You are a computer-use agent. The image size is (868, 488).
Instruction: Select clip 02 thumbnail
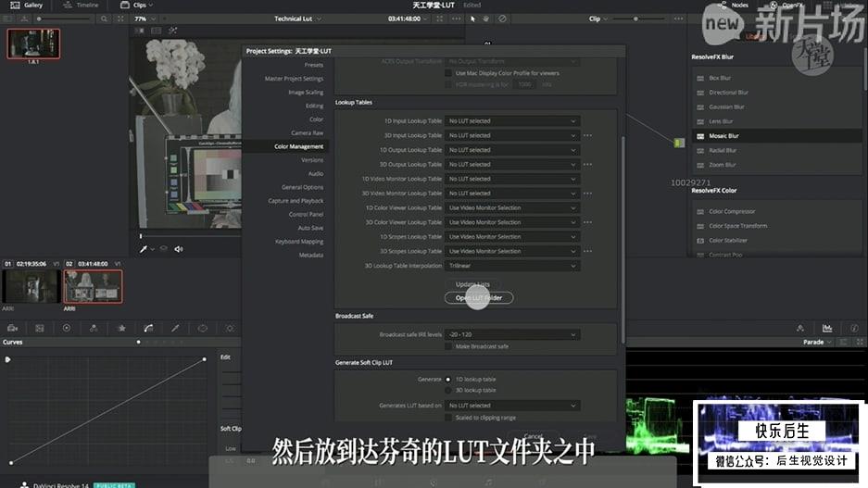93,286
